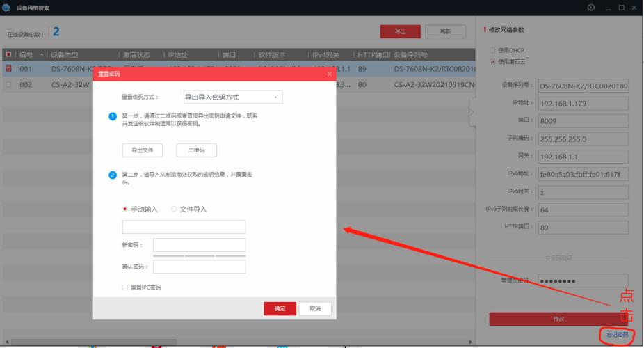The width and height of the screenshot is (644, 348).
Task: Click the horizontal scrollbar left arrow
Action: point(6,342)
